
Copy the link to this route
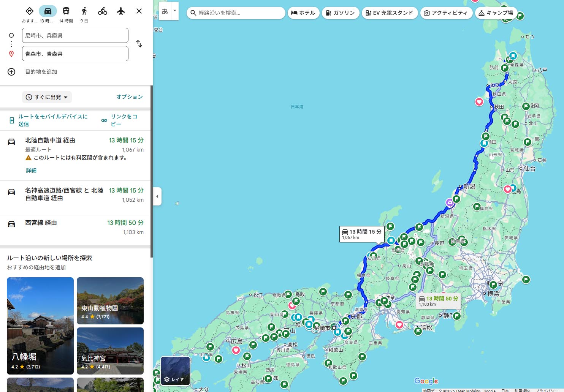click(x=120, y=120)
